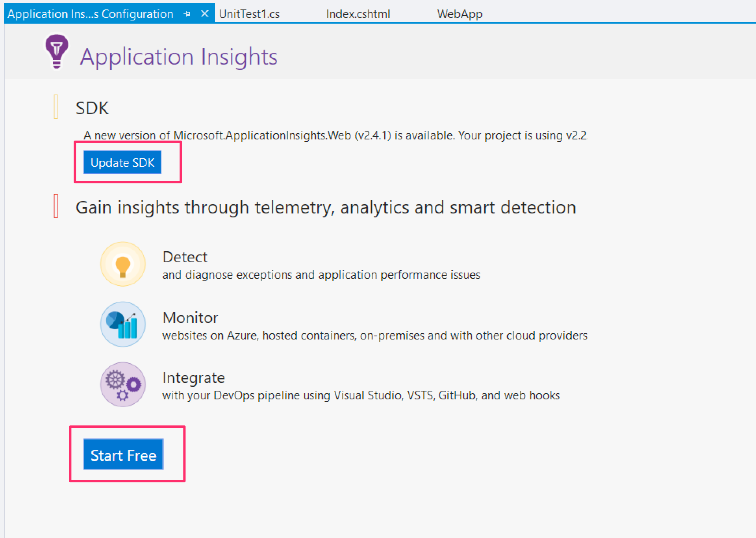
Task: Click the Application Insights page title
Action: click(x=179, y=57)
